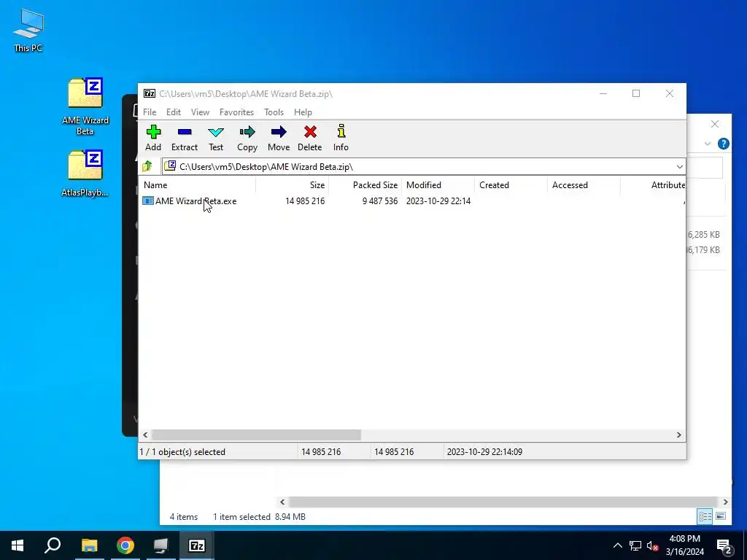
Task: Extract files with the Extract button
Action: [185, 138]
